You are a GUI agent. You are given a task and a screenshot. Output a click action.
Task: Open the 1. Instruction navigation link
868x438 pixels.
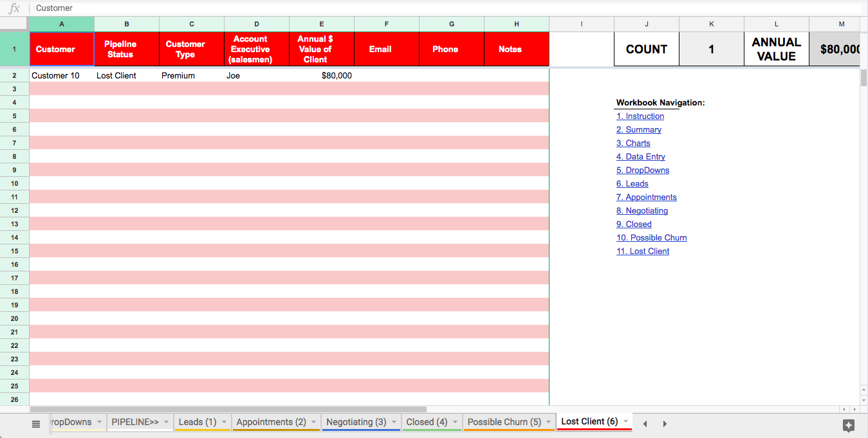640,116
